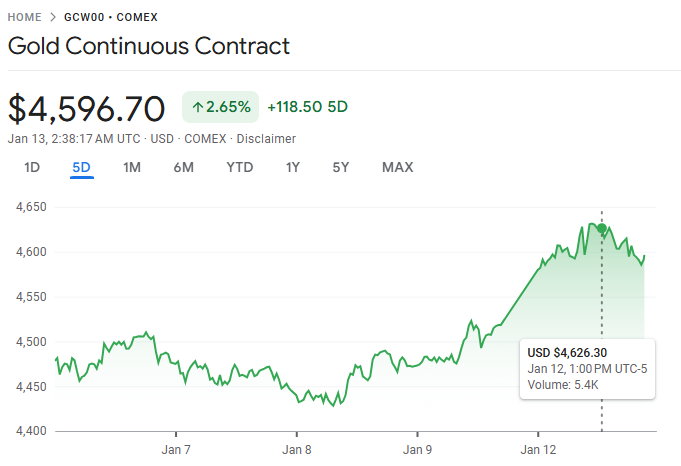Go to the HOME breadcrumb link
Screen dimensions: 681x466
pyautogui.click(x=25, y=18)
